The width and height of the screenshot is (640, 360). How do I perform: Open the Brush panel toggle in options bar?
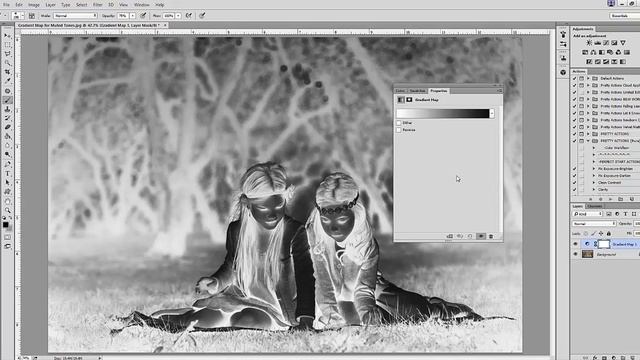(31, 16)
